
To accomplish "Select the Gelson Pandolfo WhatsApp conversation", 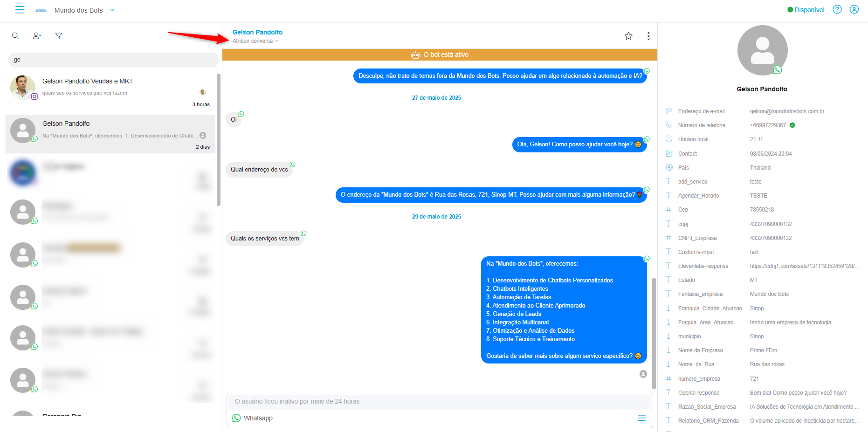I will tap(110, 134).
